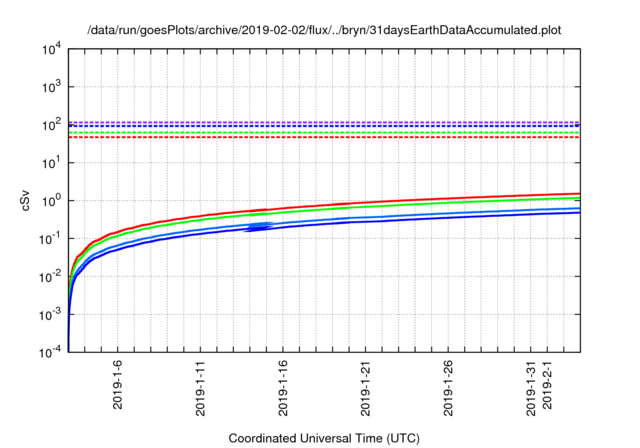This screenshot has height=448, width=640.
Task: Click the 10^-4 y-axis tick label
Action: pyautogui.click(x=50, y=352)
